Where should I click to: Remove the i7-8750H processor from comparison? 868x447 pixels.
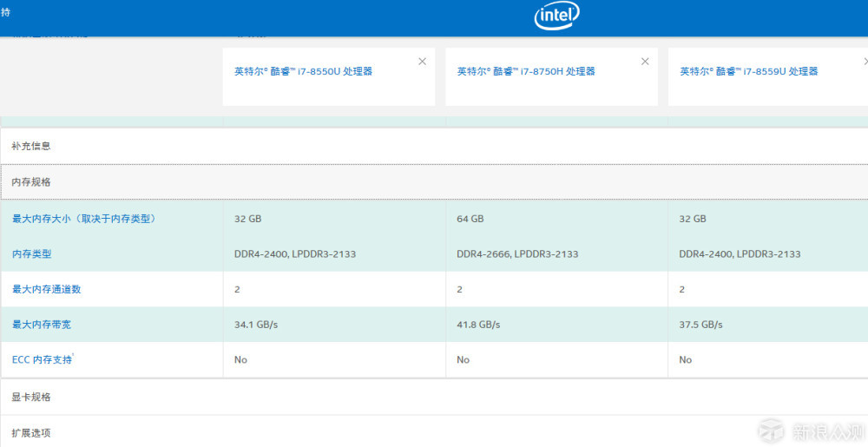[645, 62]
